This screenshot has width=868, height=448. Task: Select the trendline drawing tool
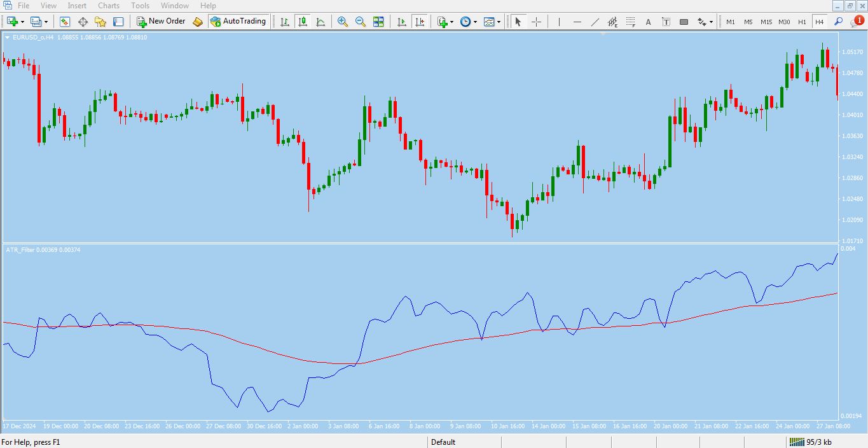click(595, 22)
